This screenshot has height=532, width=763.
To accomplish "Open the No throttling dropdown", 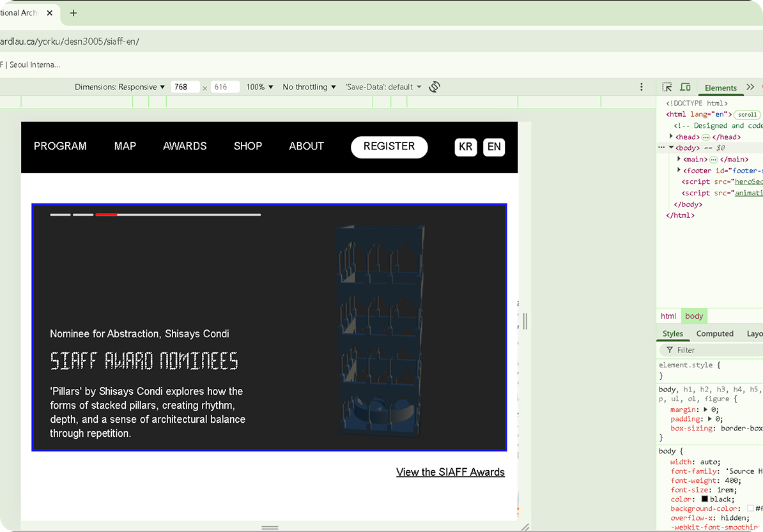I will [309, 87].
